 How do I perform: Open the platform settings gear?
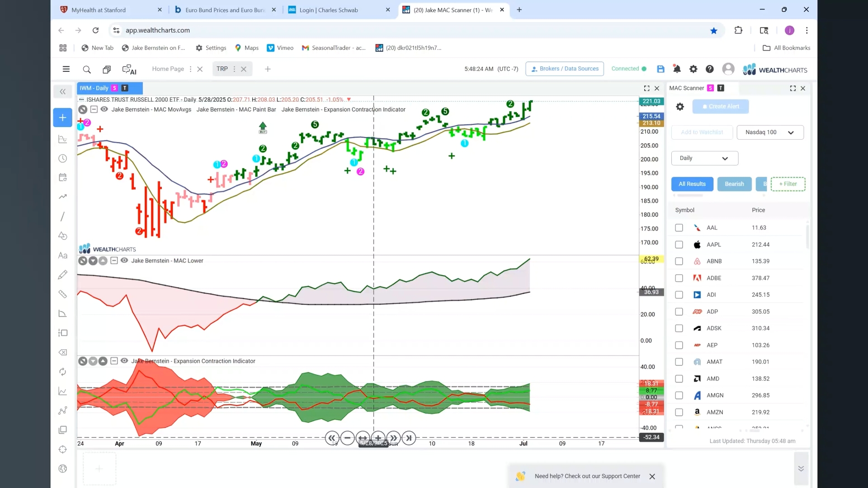(693, 69)
